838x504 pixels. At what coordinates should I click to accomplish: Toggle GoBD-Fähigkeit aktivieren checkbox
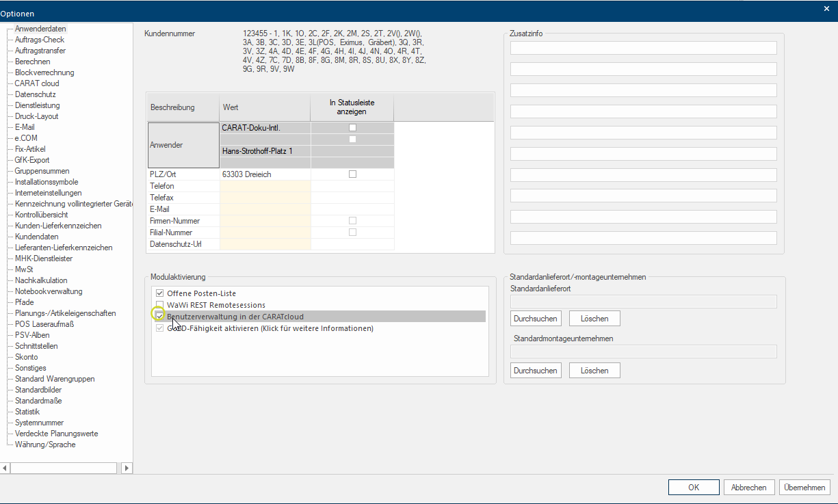(x=159, y=328)
